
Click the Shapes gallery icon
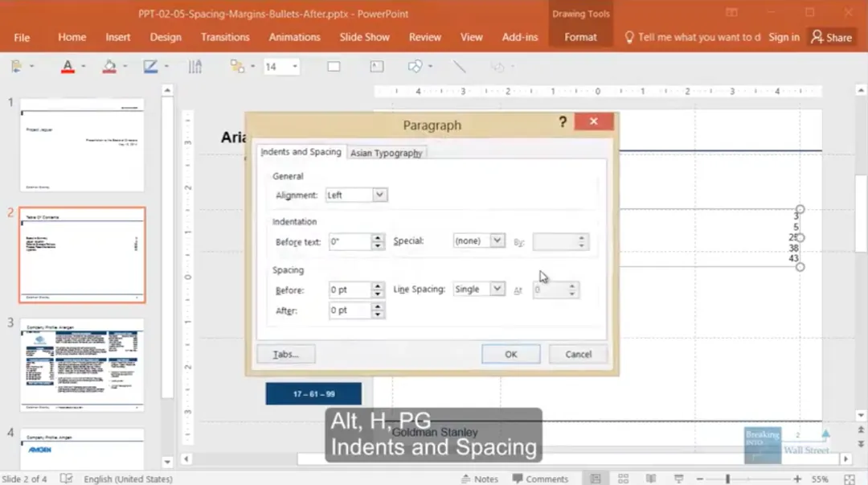click(415, 67)
